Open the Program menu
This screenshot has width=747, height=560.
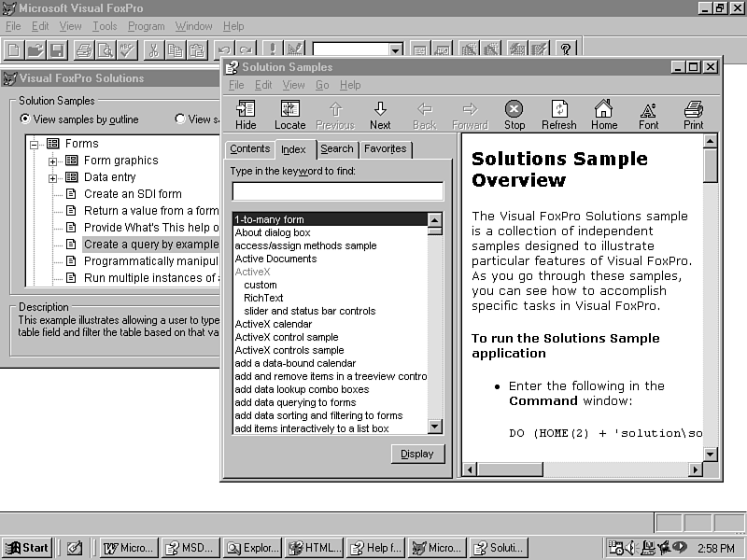(146, 26)
